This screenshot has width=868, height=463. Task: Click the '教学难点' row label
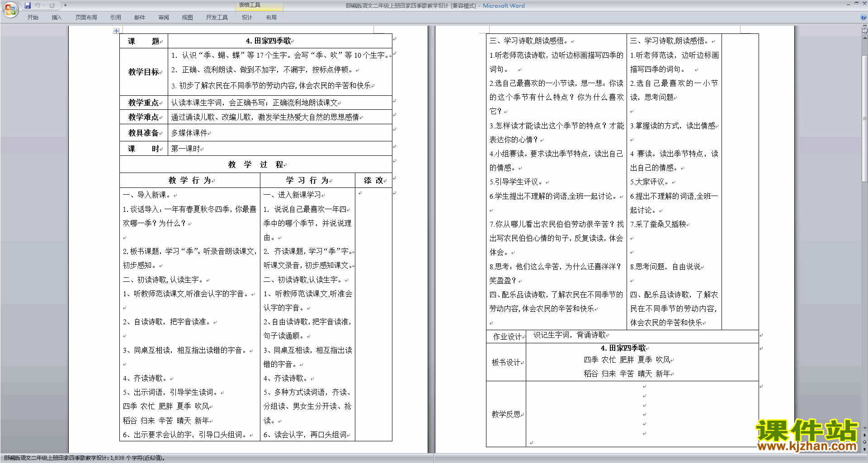(x=144, y=117)
